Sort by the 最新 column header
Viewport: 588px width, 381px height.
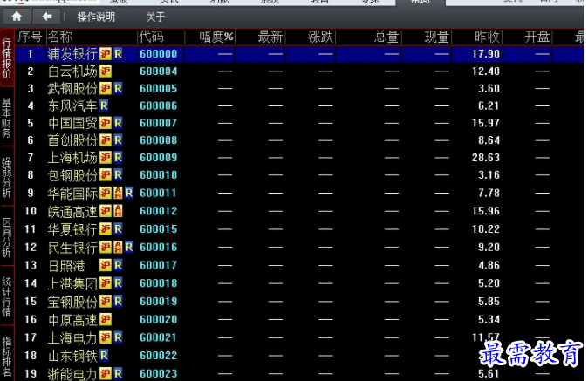click(270, 37)
